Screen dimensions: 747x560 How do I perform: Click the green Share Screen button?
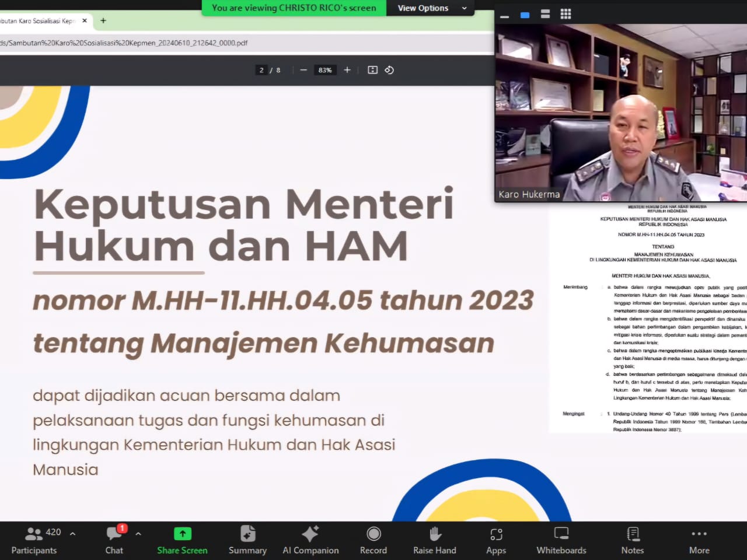(182, 541)
